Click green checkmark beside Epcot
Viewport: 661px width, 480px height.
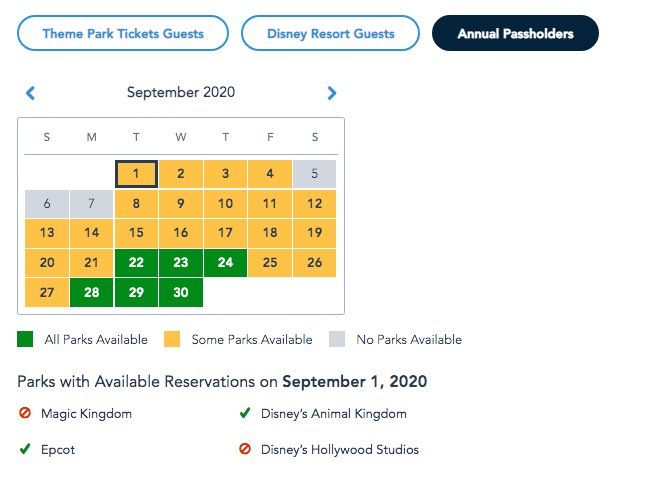[x=25, y=449]
